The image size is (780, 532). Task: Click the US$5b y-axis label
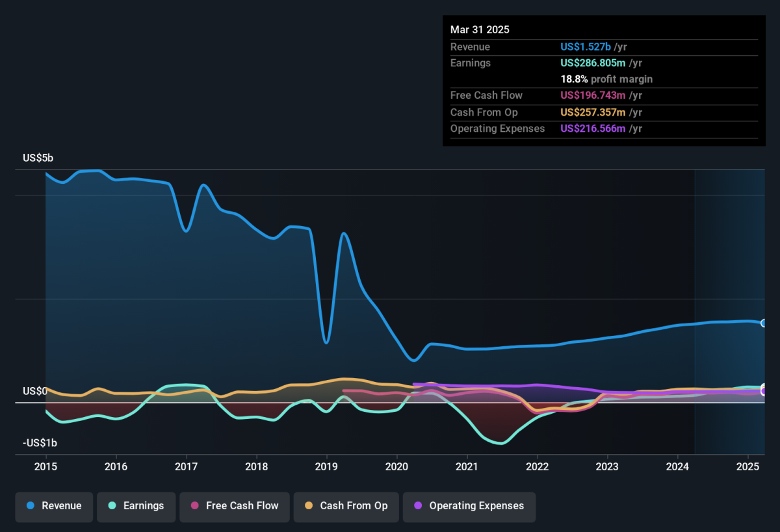[x=38, y=158]
